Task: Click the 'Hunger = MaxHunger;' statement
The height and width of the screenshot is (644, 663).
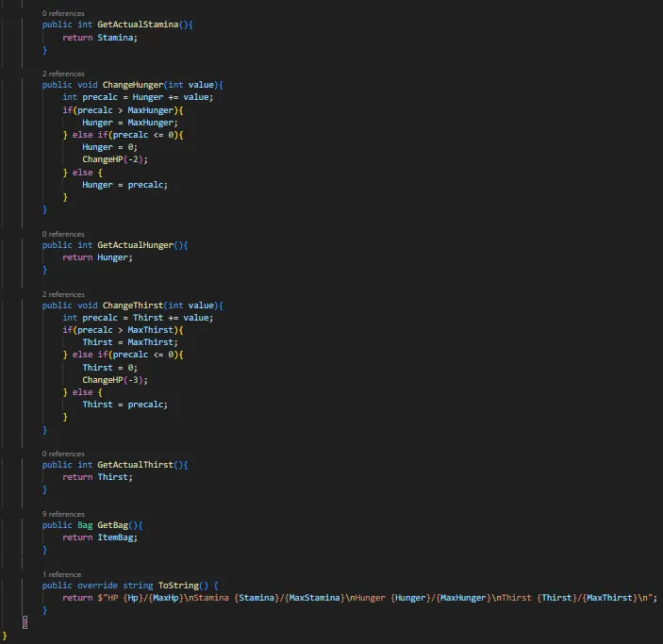Action: point(130,123)
